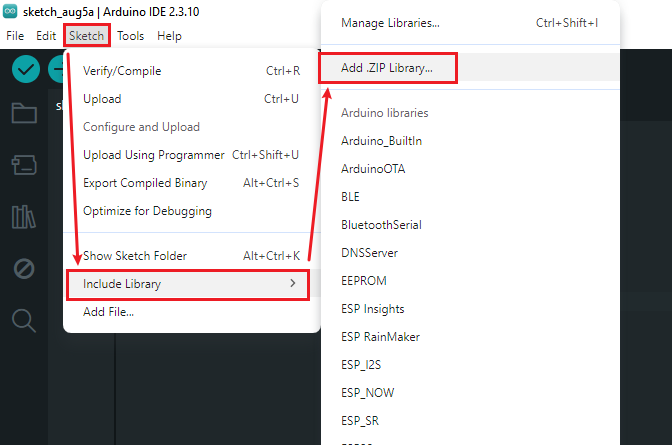Select Add File... menu entry
The image size is (672, 445).
coord(192,312)
